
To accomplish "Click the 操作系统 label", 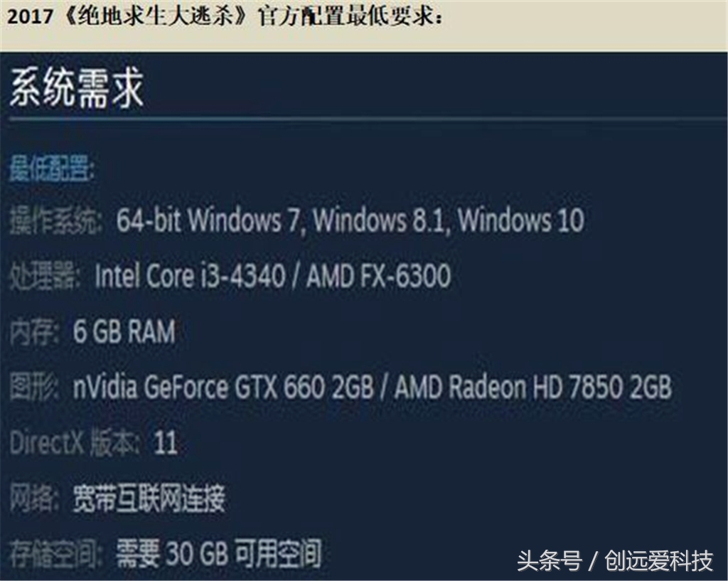I will [55, 220].
